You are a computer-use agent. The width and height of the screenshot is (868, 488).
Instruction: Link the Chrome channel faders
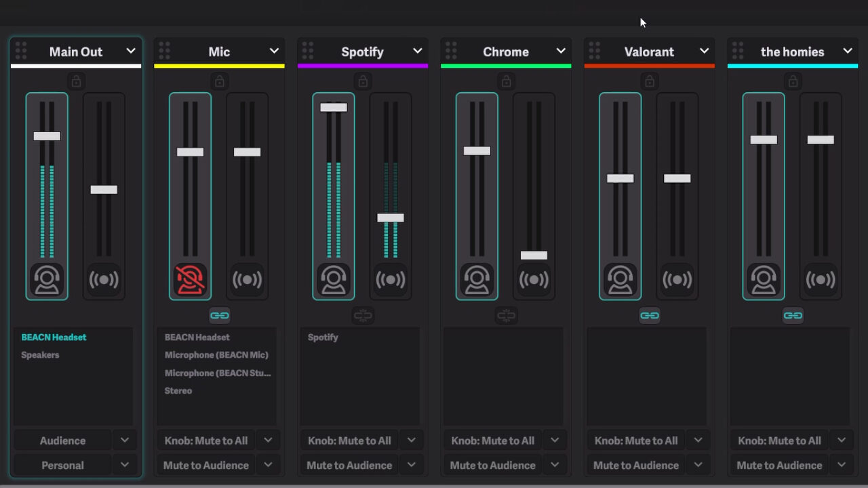[x=506, y=315]
